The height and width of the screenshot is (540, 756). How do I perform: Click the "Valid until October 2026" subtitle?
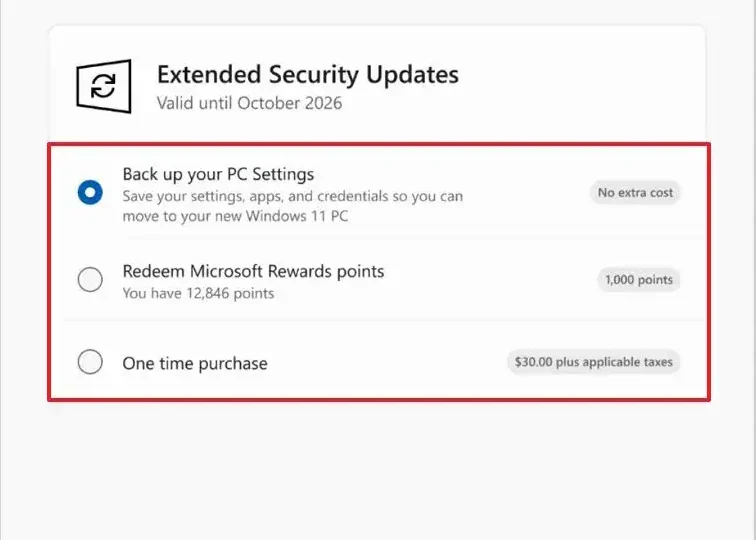point(249,103)
